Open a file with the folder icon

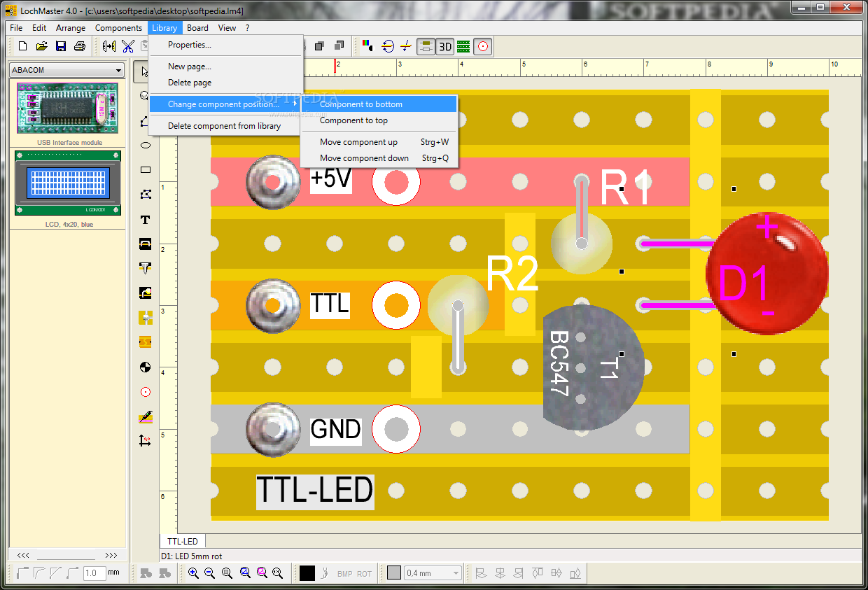[x=41, y=47]
